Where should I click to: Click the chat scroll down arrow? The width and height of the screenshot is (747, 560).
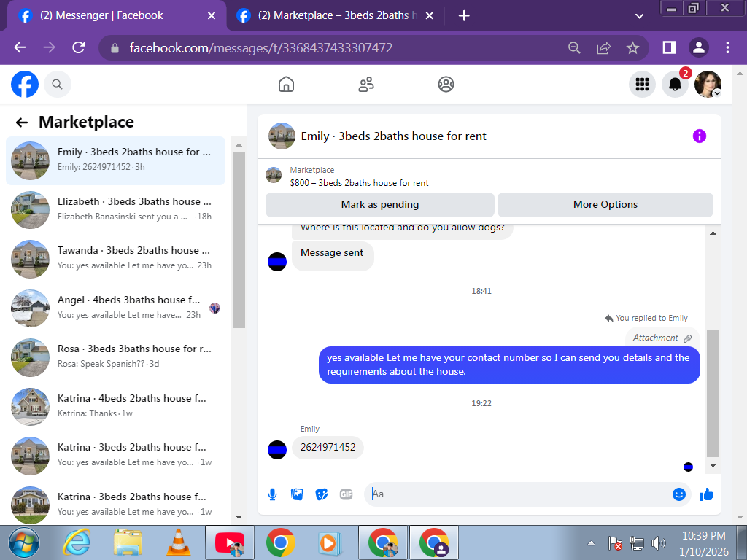pos(713,466)
